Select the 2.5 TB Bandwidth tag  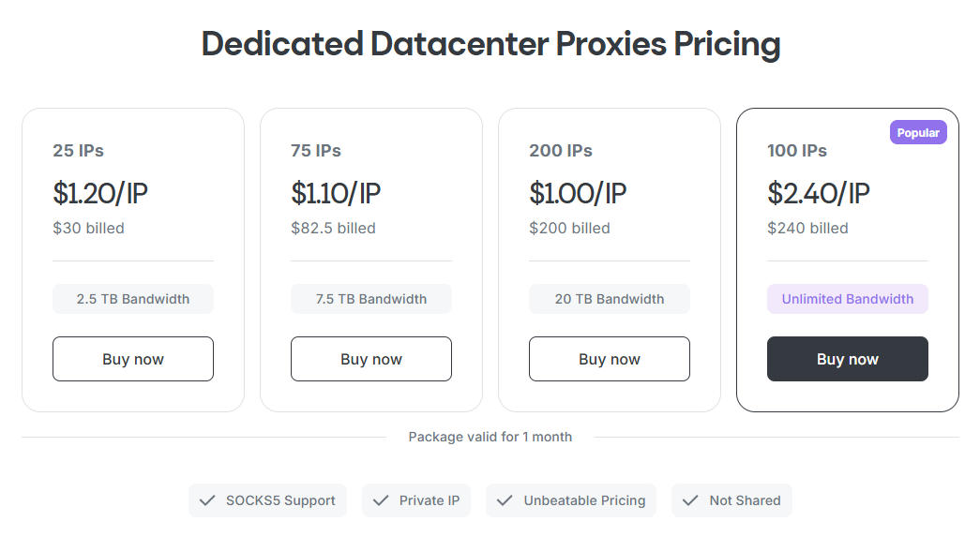point(133,299)
